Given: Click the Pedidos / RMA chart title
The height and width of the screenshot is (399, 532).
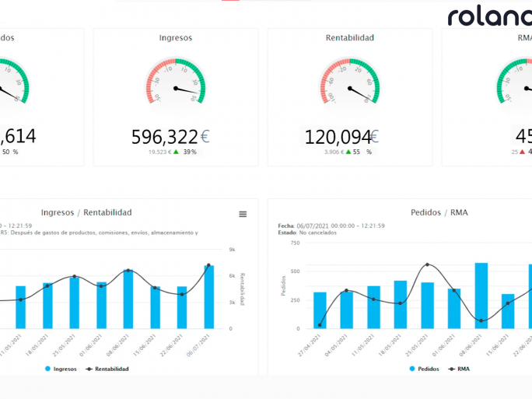Looking at the screenshot, I should coord(439,212).
